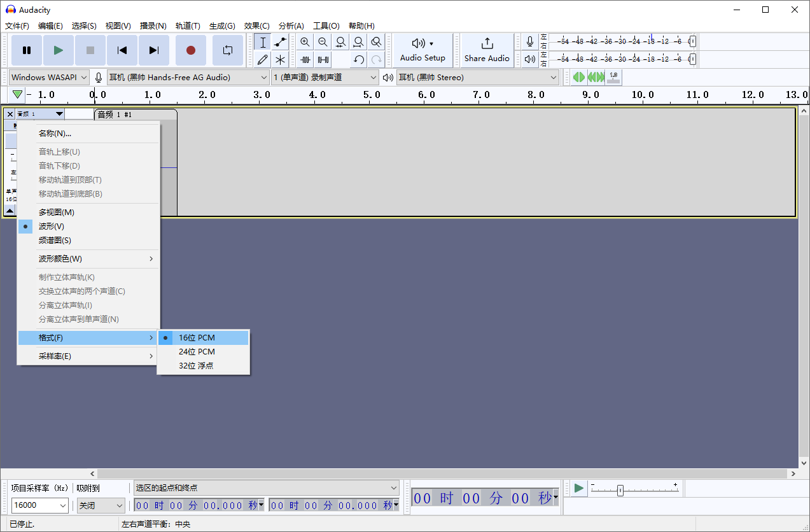Click the Trim audio outside selection icon
The height and width of the screenshot is (532, 810).
[305, 60]
